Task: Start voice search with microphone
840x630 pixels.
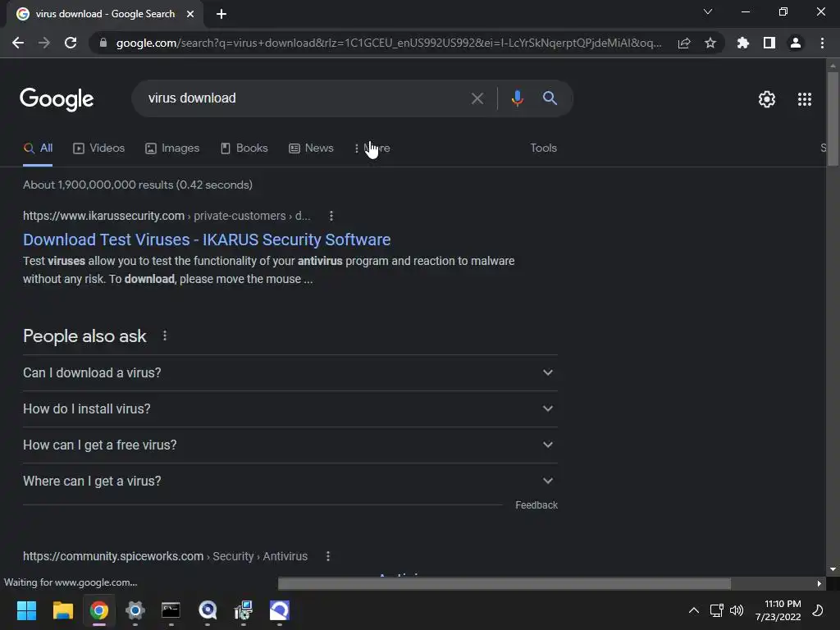Action: pyautogui.click(x=518, y=98)
